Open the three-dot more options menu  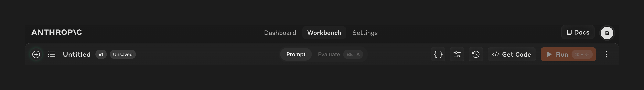pyautogui.click(x=606, y=54)
